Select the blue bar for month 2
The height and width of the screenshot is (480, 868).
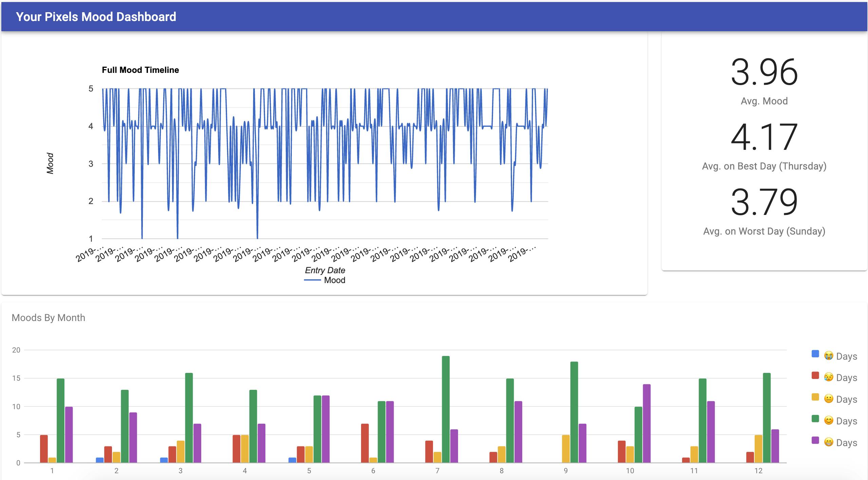pos(100,460)
